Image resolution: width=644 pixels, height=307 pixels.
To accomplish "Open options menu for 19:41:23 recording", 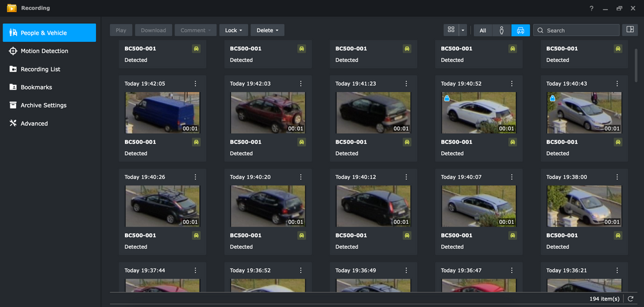I will pyautogui.click(x=406, y=83).
